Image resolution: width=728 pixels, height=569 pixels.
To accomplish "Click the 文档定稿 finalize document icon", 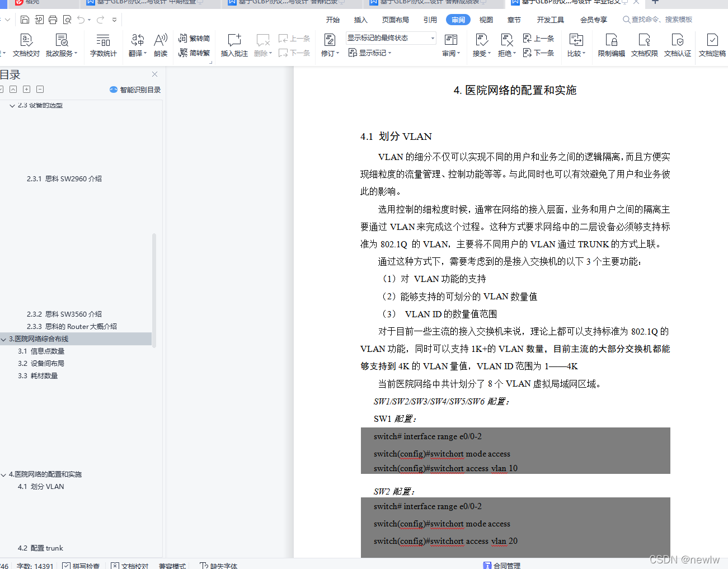I will tap(712, 45).
